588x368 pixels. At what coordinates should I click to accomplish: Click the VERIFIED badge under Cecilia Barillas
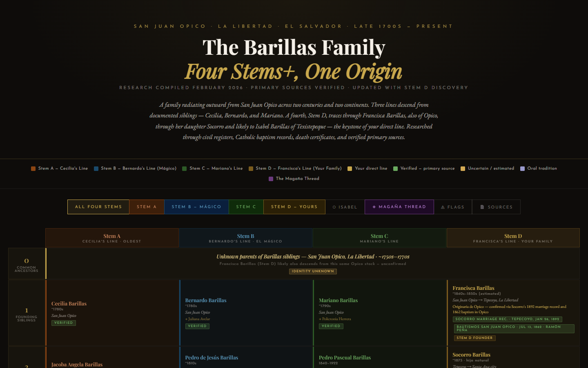pyautogui.click(x=64, y=323)
